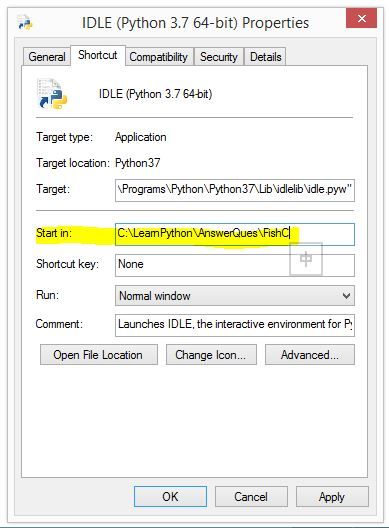Viewport: 389px width, 528px height.
Task: Click the Change Icon button
Action: click(211, 355)
